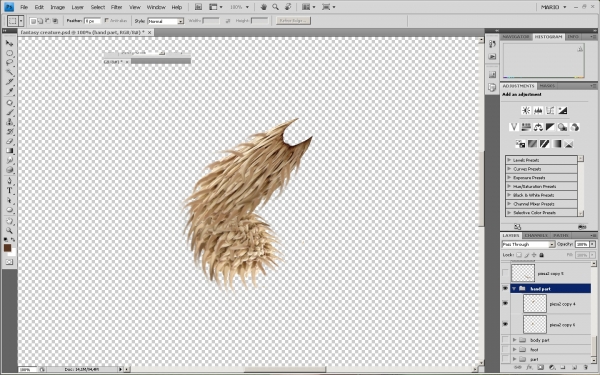This screenshot has width=600, height=375.
Task: Add an Exposure adjustment
Action: click(562, 111)
